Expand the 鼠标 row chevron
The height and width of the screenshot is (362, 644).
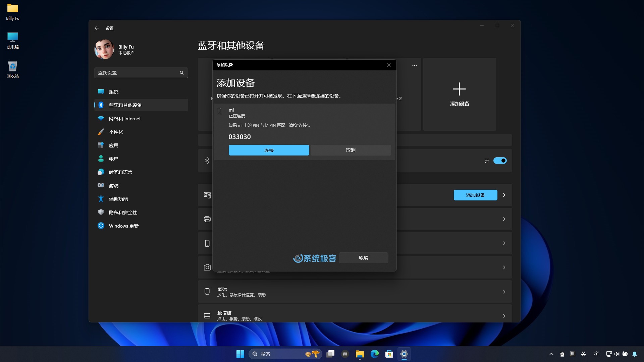point(504,292)
